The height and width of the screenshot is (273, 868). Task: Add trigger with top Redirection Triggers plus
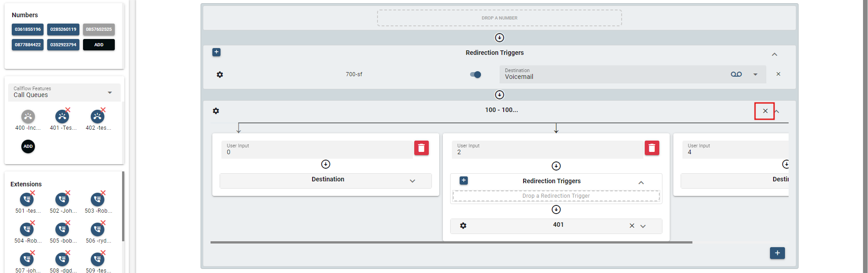(x=216, y=52)
